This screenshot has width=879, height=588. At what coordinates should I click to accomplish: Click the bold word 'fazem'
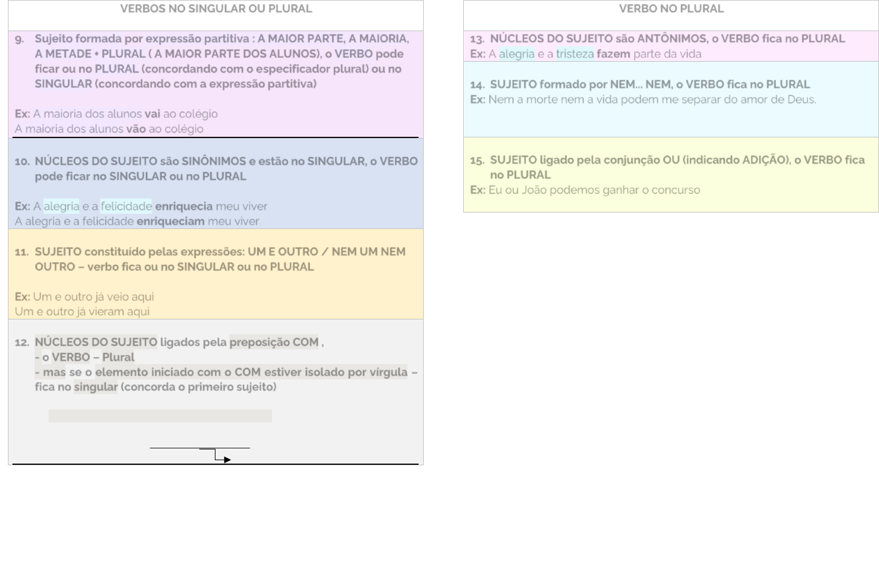[613, 54]
